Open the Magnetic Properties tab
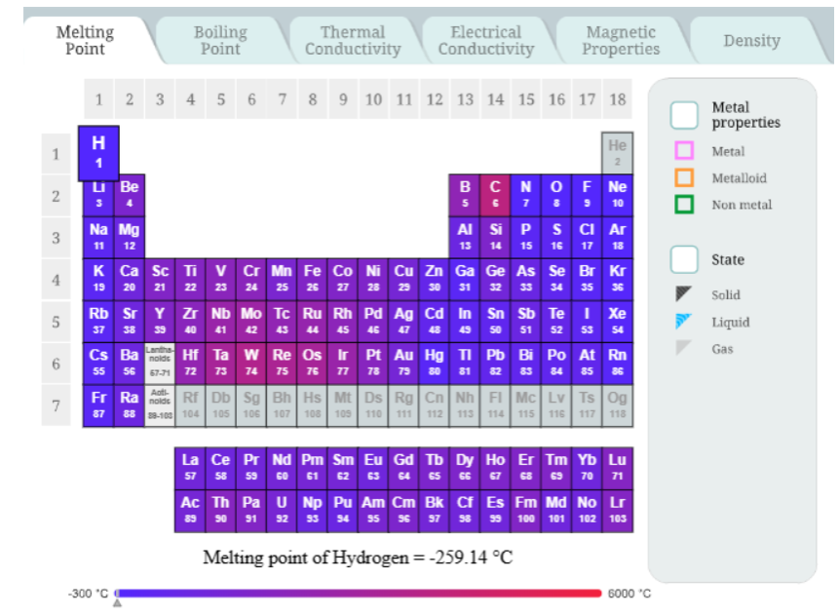Screen dimensions: 840x616 [621, 40]
